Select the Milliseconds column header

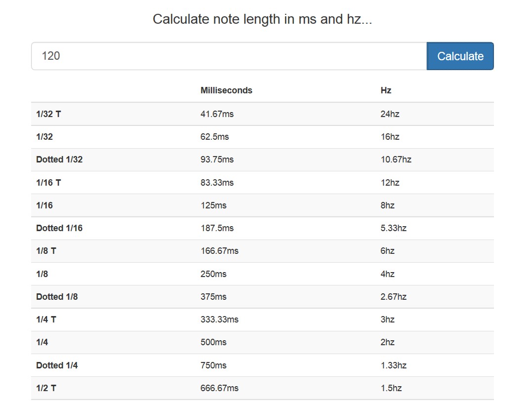226,90
